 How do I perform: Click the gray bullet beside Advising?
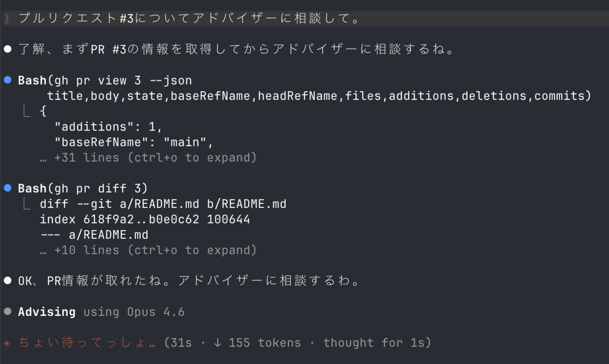(8, 312)
